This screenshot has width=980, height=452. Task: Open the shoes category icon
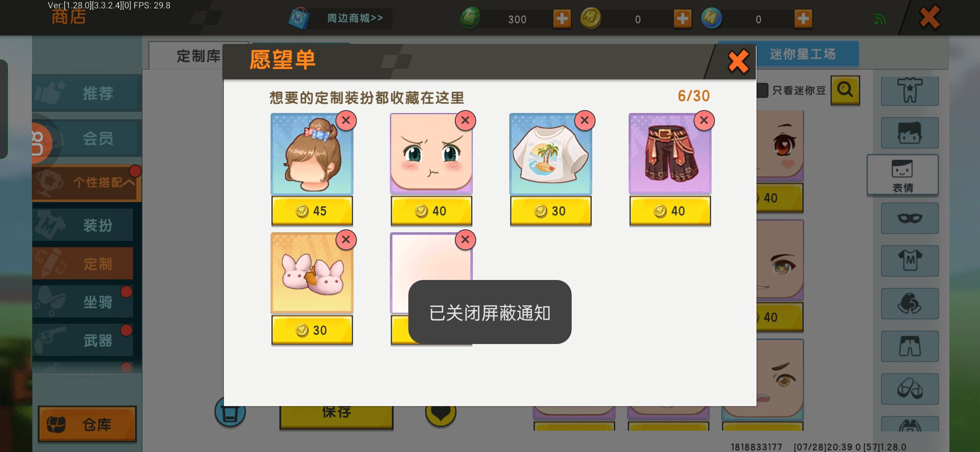910,389
